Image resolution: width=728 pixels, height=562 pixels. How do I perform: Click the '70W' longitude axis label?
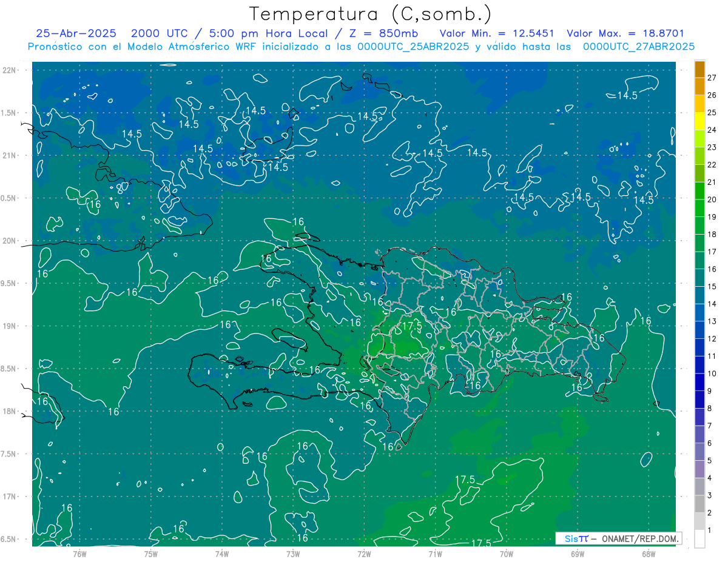coord(507,554)
